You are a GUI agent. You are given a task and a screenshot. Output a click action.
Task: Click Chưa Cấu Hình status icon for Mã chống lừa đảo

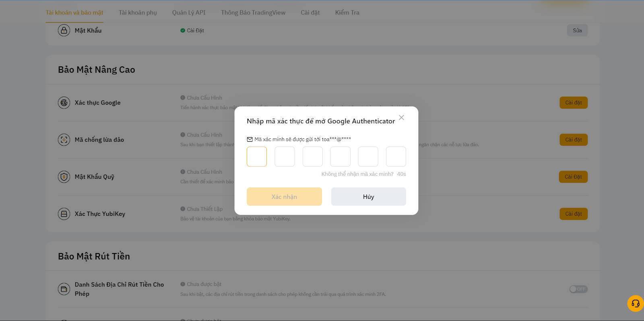tap(183, 135)
